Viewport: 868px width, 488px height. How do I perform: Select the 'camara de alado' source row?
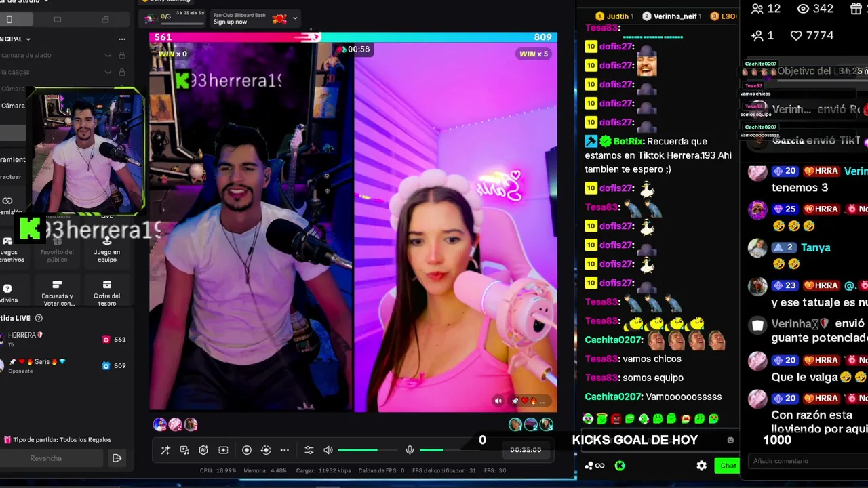(x=64, y=55)
